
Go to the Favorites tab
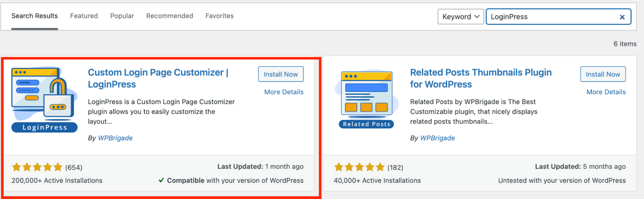[220, 16]
